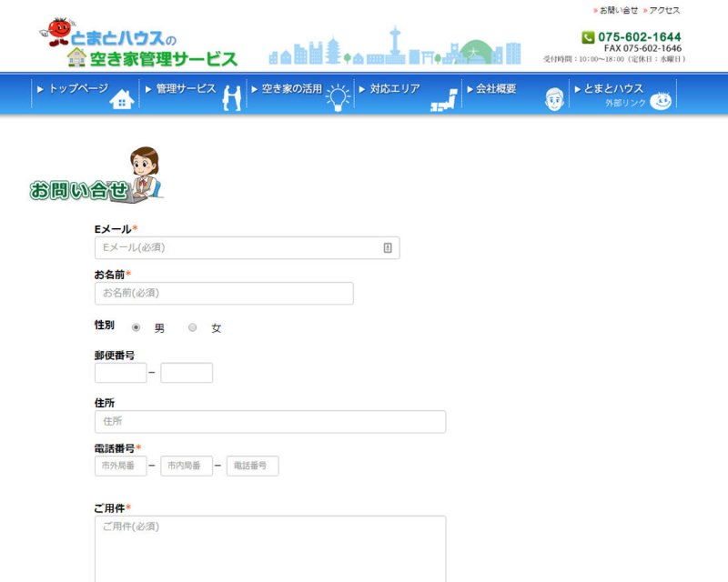
Task: Open the トップページ menu item
Action: coord(77,89)
